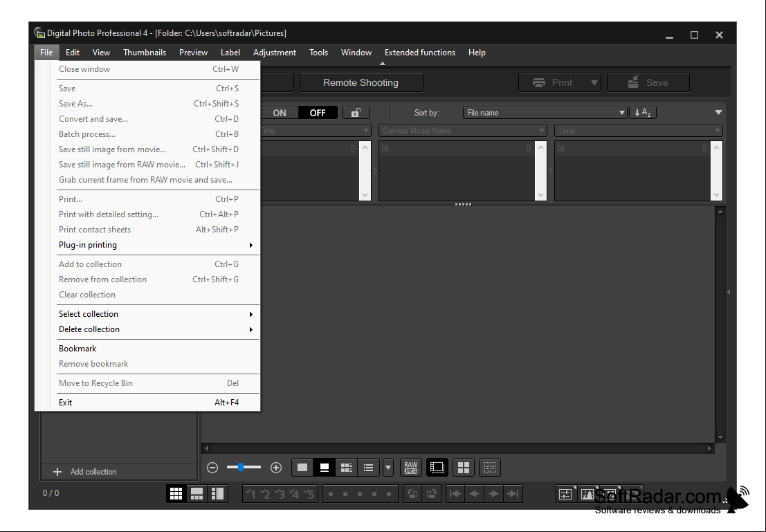Viewport: 766px width, 532px height.
Task: Select All in Camera Model Name list
Action: click(457, 149)
